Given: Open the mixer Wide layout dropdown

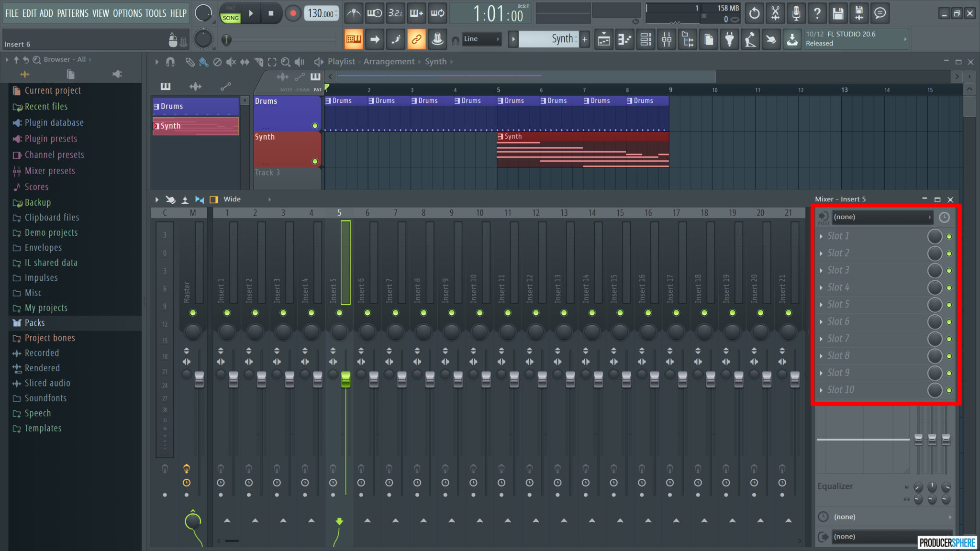Looking at the screenshot, I should point(247,199).
